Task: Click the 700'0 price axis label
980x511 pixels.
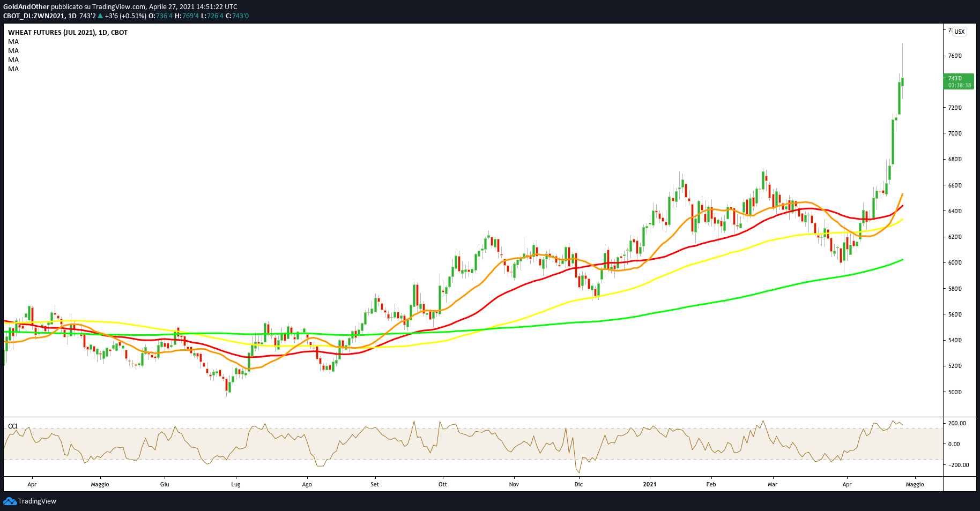Action: coord(955,133)
